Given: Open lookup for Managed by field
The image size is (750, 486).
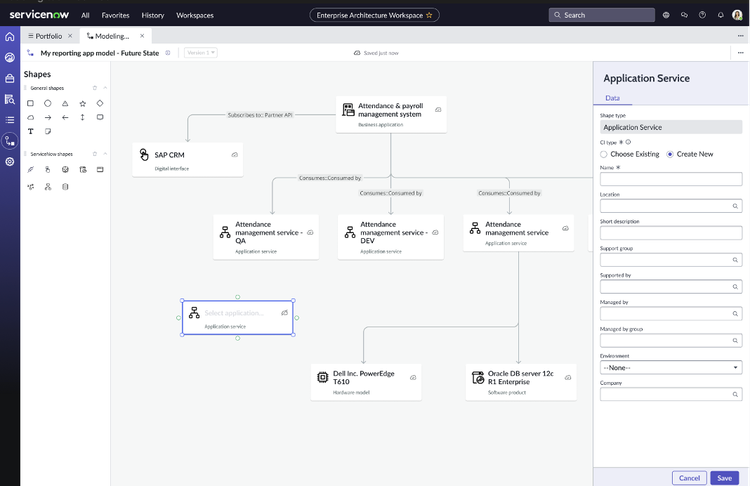Looking at the screenshot, I should pyautogui.click(x=735, y=314).
